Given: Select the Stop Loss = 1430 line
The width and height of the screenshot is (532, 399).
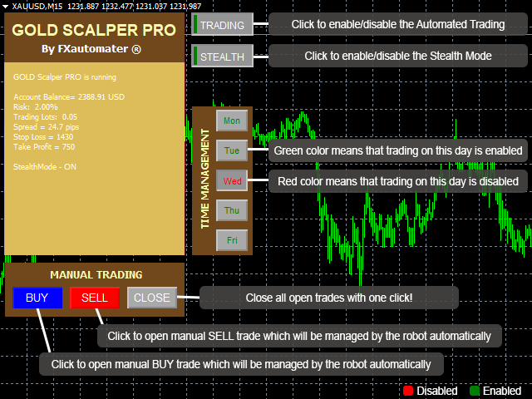Looking at the screenshot, I should 43,137.
